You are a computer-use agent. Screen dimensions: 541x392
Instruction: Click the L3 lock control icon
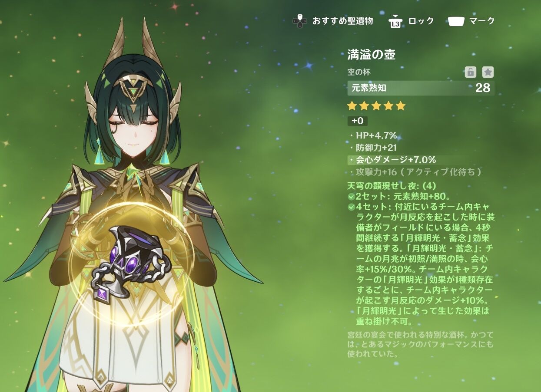pos(395,21)
